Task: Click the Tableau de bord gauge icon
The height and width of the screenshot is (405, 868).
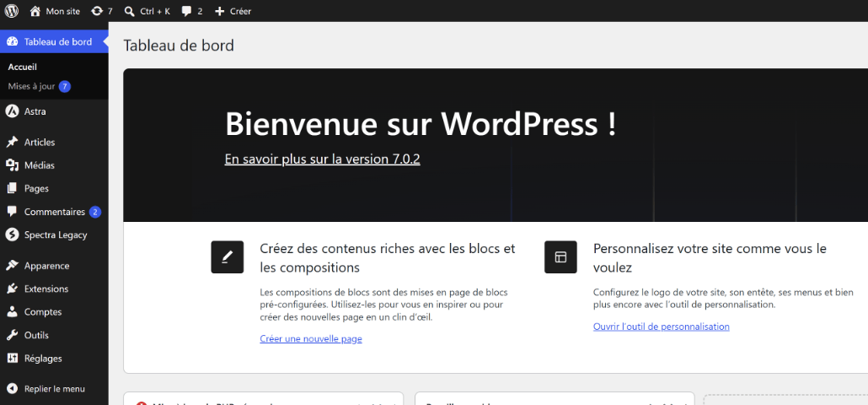Action: (x=12, y=41)
